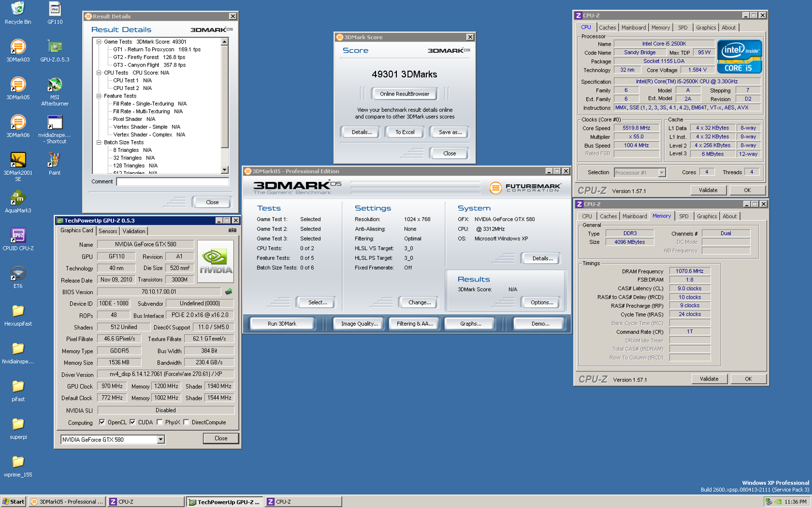Open the SPD tab in the top CPU-Z window
Screen dimensions: 812x508
click(683, 28)
